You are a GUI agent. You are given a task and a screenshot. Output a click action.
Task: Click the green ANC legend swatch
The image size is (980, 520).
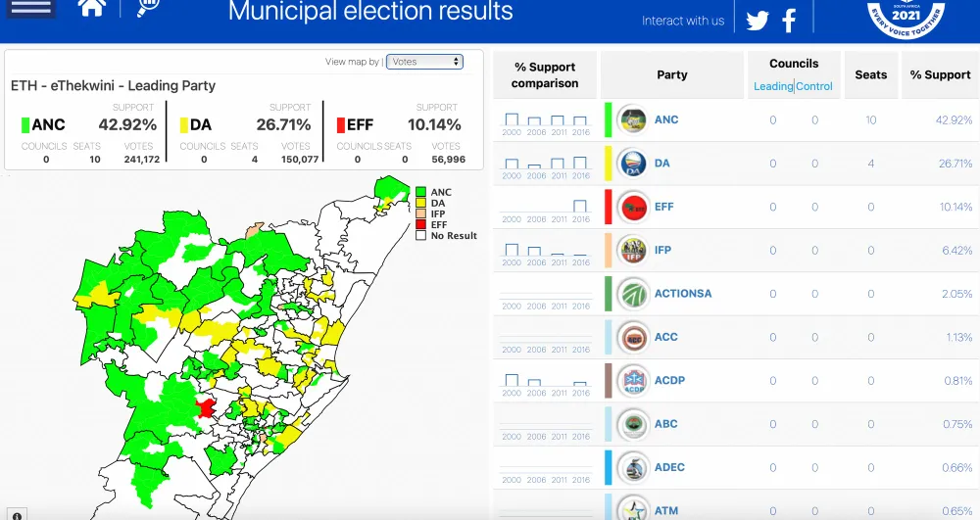click(420, 193)
